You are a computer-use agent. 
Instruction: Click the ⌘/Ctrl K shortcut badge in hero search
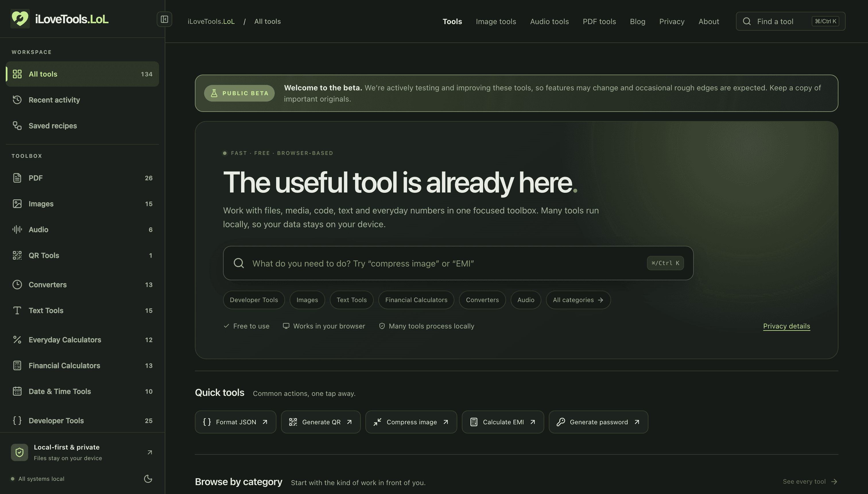665,263
